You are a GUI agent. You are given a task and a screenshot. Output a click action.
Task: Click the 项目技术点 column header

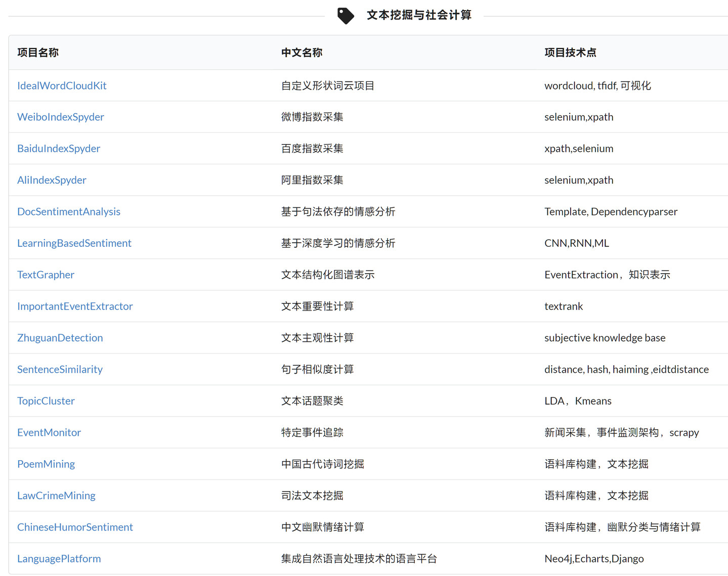570,53
